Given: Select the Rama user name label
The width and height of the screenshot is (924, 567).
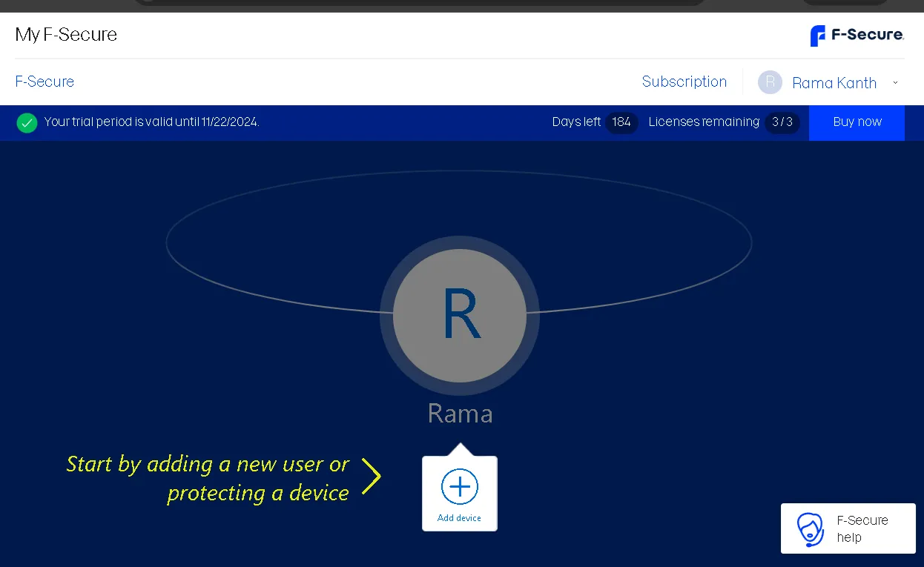Looking at the screenshot, I should pyautogui.click(x=460, y=414).
